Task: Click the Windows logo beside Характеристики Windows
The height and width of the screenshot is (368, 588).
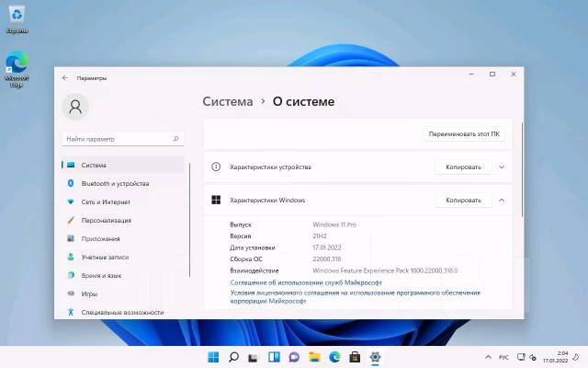Action: [216, 200]
